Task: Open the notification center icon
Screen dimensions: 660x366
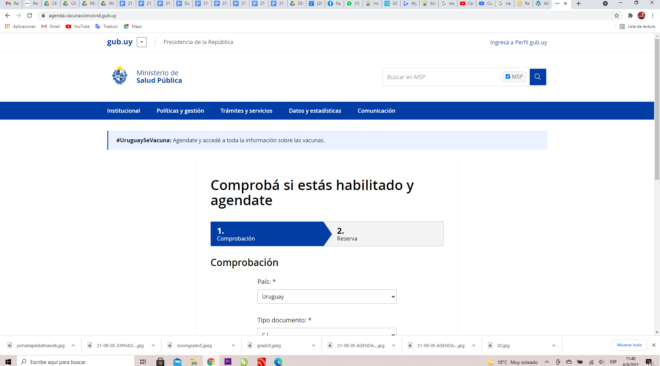Action: pos(649,362)
